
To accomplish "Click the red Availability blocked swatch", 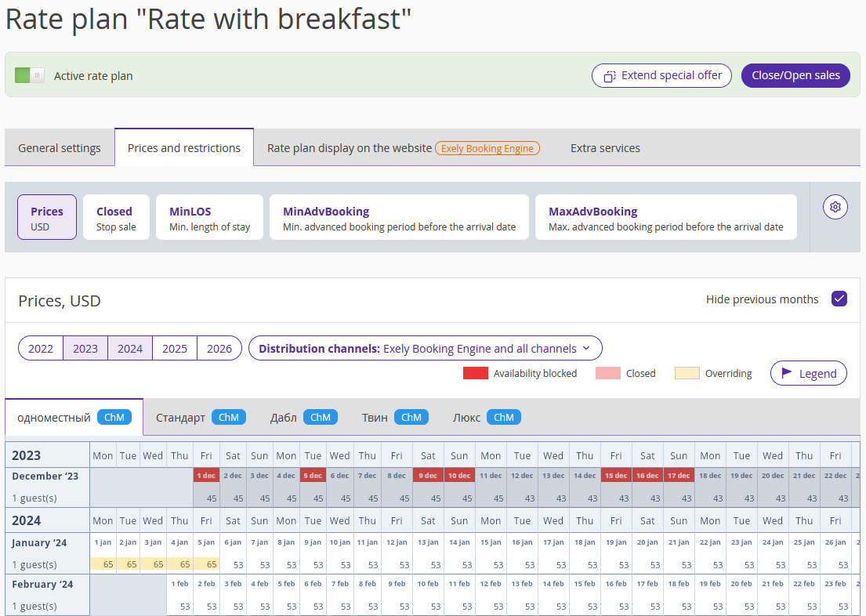I will coord(476,373).
